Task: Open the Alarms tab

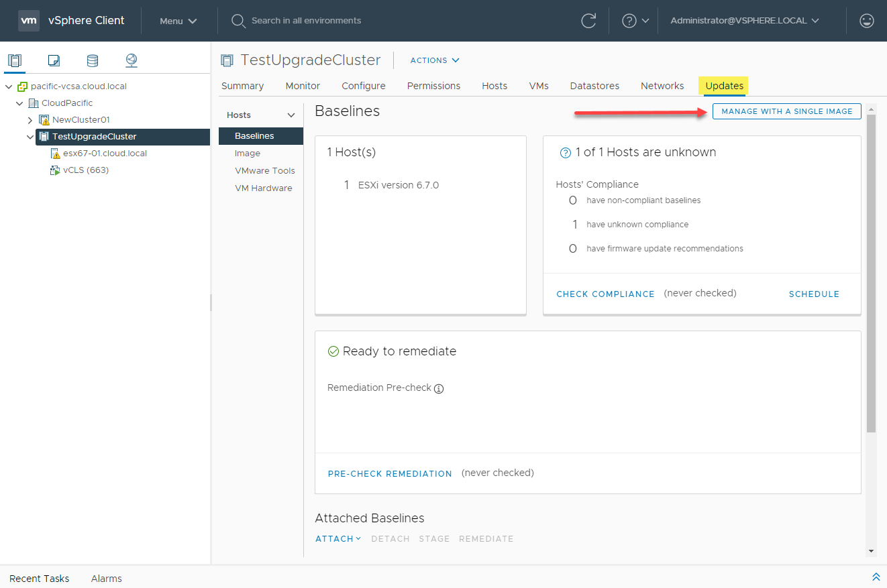Action: (107, 578)
